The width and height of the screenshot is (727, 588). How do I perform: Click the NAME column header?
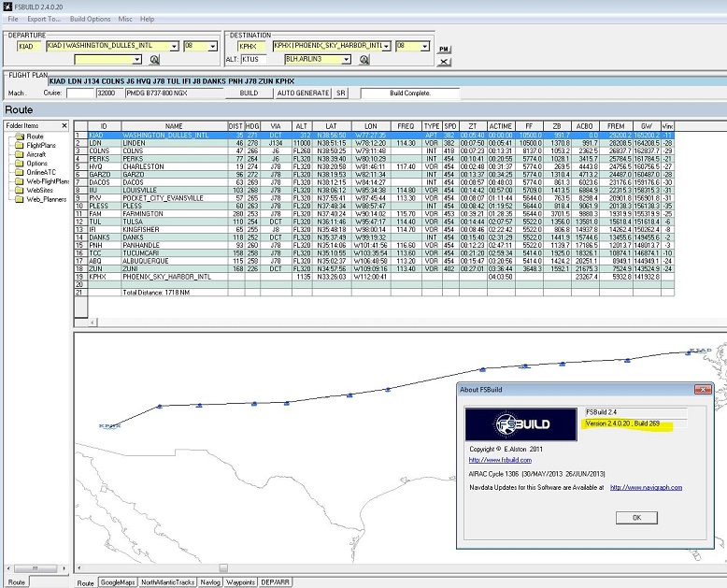coord(174,126)
